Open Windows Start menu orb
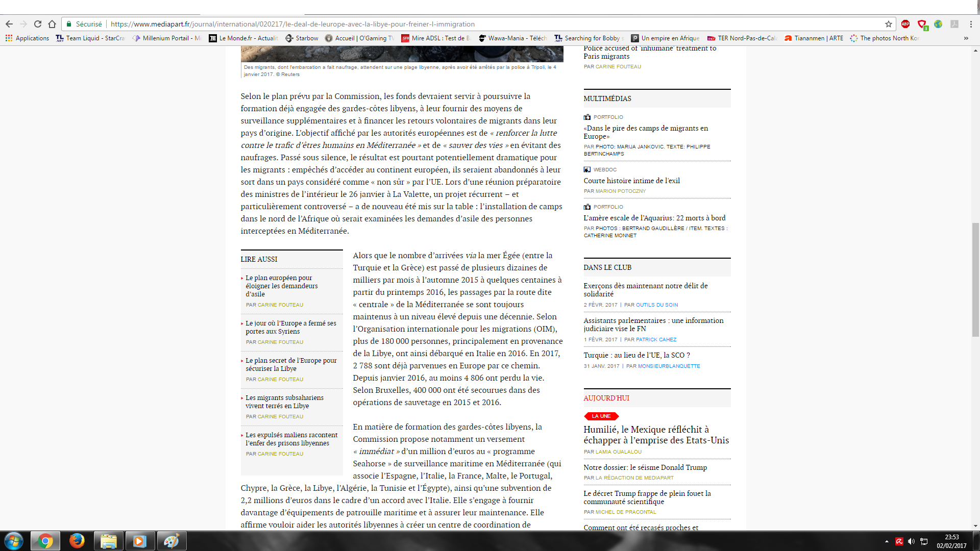Viewport: 980px width, 551px height. tap(14, 541)
